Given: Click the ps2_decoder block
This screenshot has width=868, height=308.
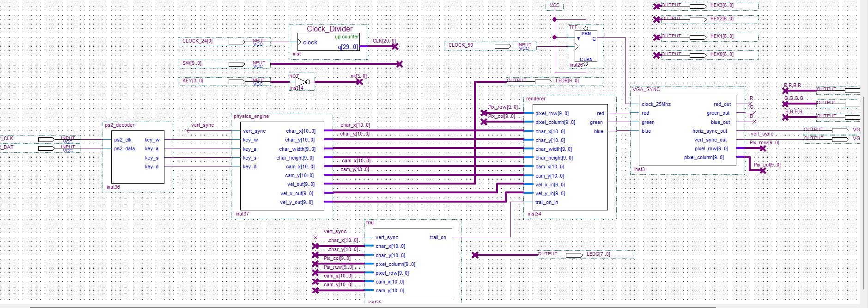Looking at the screenshot, I should point(138,157).
